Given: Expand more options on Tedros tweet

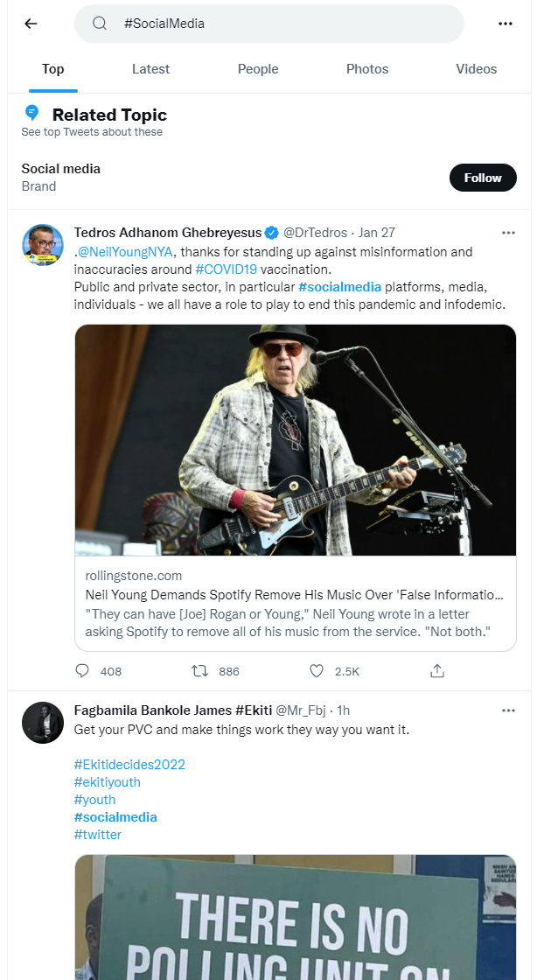Looking at the screenshot, I should pos(508,233).
